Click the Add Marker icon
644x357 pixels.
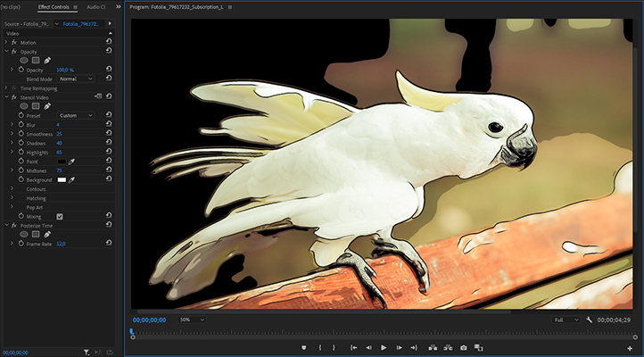[x=303, y=347]
